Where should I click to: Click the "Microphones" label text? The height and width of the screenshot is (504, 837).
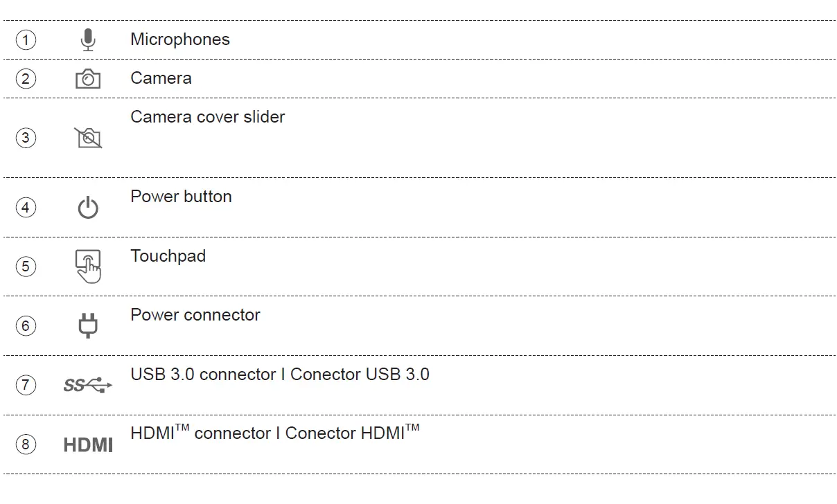tap(180, 39)
